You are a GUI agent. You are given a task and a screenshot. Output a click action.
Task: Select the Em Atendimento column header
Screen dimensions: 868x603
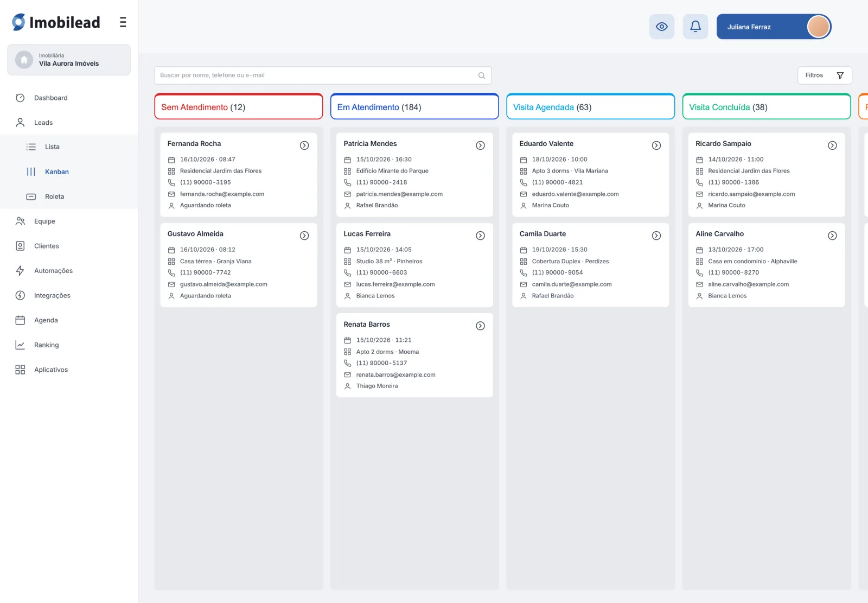(x=414, y=107)
